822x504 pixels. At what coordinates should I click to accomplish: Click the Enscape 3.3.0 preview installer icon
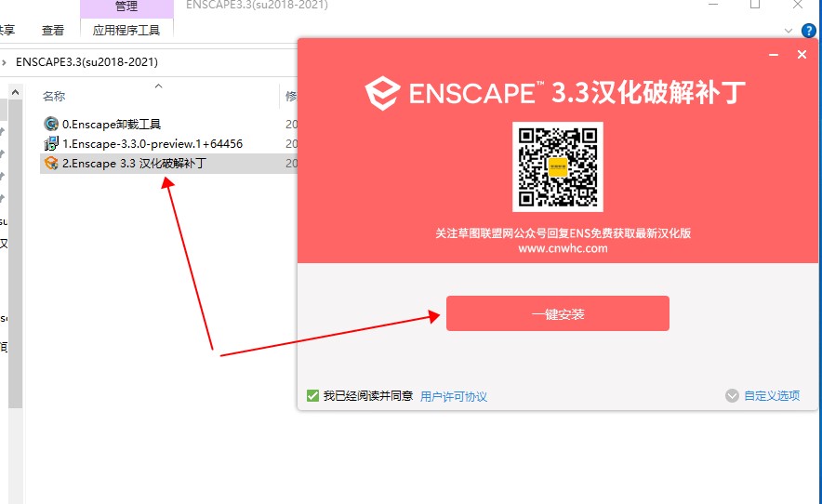pyautogui.click(x=52, y=143)
